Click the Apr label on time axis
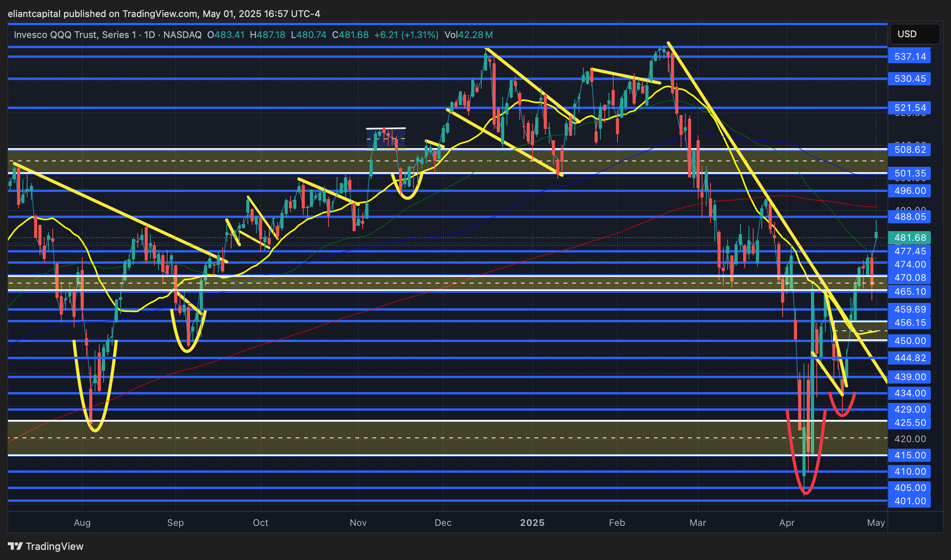Screen dimensions: 951x560 (x=787, y=523)
